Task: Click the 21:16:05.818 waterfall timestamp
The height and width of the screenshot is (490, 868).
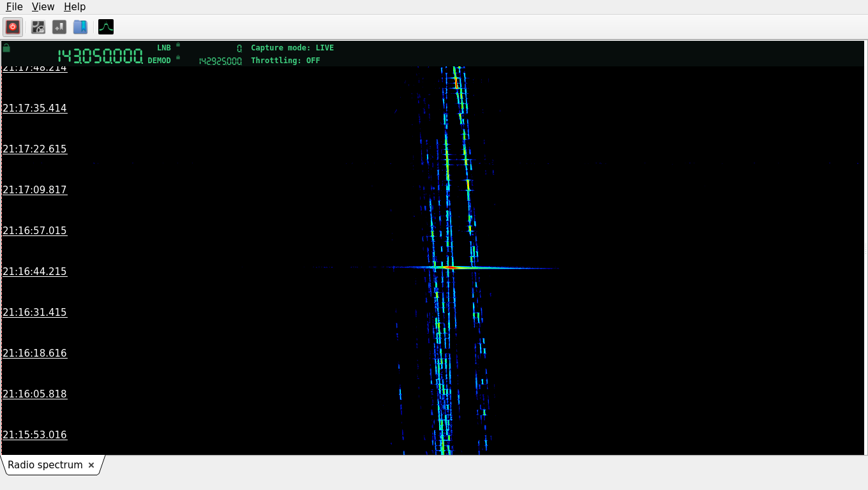Action: coord(35,394)
